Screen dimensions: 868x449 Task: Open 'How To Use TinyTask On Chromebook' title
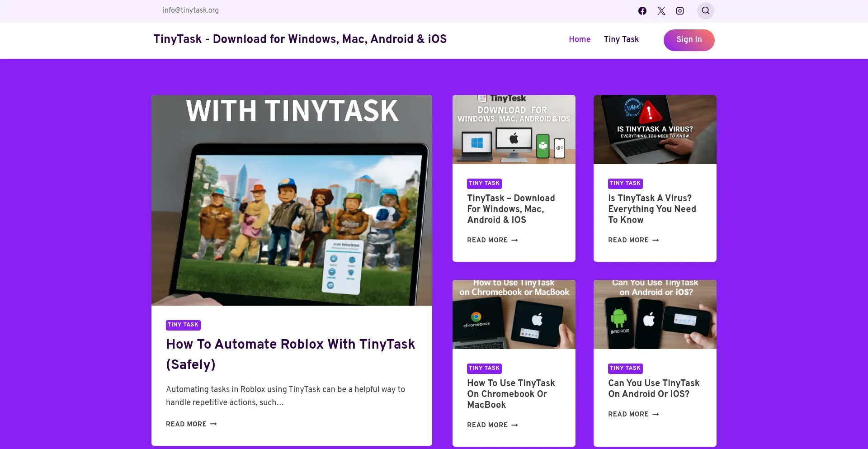511,394
